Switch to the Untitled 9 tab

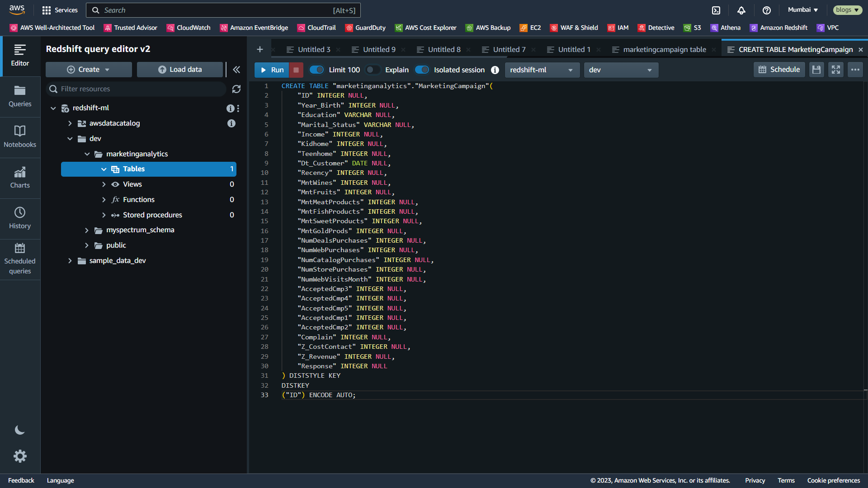pyautogui.click(x=379, y=50)
